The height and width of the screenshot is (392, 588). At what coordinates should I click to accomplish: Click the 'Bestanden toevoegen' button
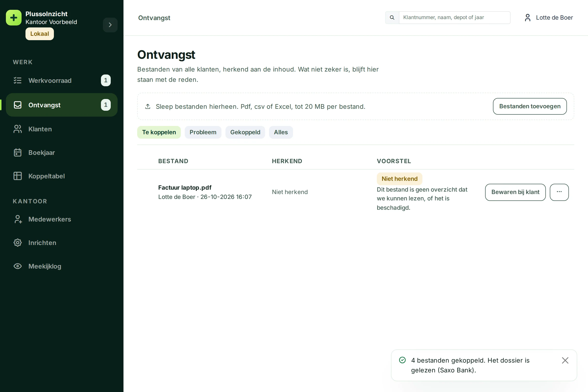point(530,106)
